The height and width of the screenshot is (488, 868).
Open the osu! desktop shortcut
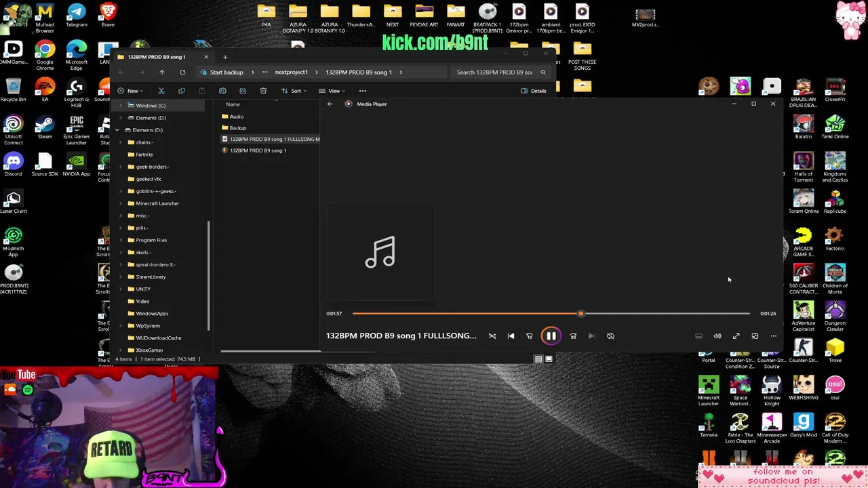click(x=835, y=388)
